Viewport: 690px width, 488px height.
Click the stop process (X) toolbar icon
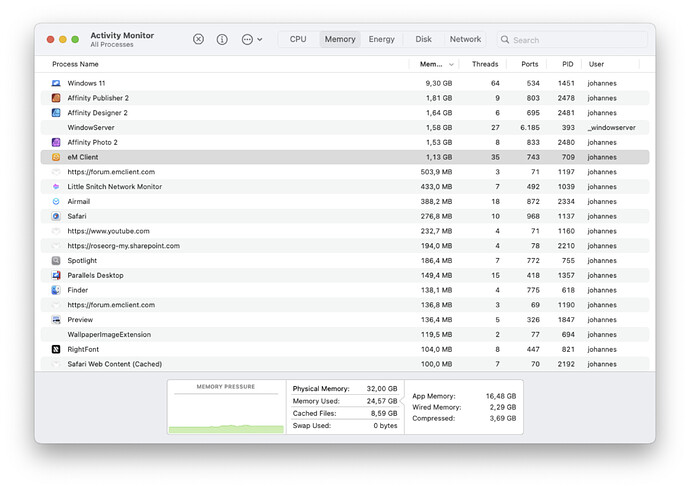tap(198, 39)
